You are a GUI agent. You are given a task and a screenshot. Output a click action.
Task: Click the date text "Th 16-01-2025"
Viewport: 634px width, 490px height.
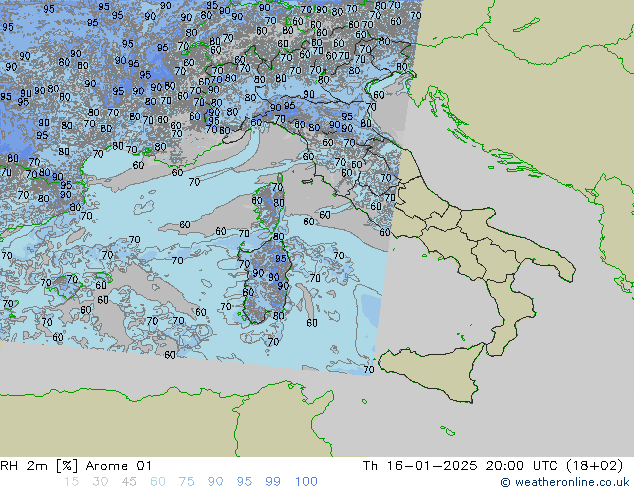tap(420, 466)
